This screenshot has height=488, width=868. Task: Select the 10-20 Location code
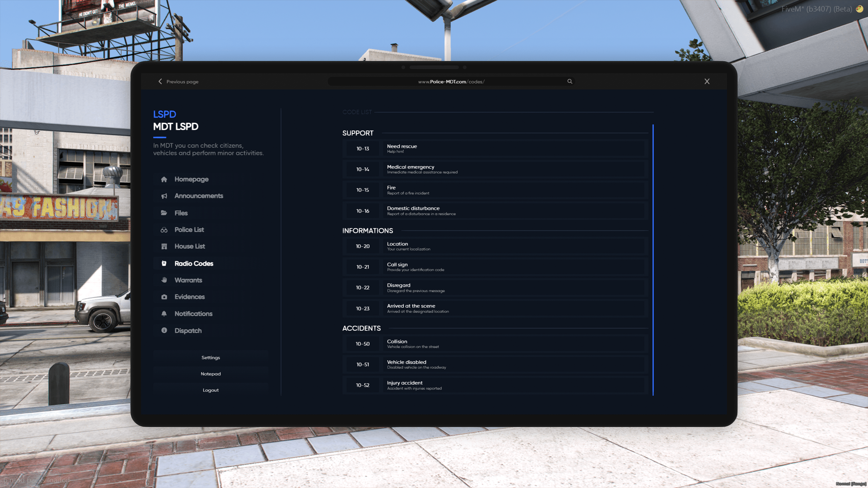(495, 246)
